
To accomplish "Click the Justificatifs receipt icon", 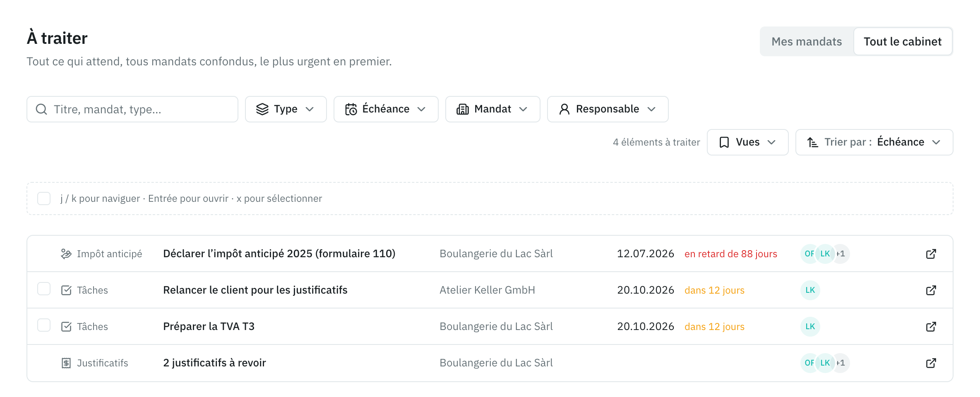I will tap(66, 363).
